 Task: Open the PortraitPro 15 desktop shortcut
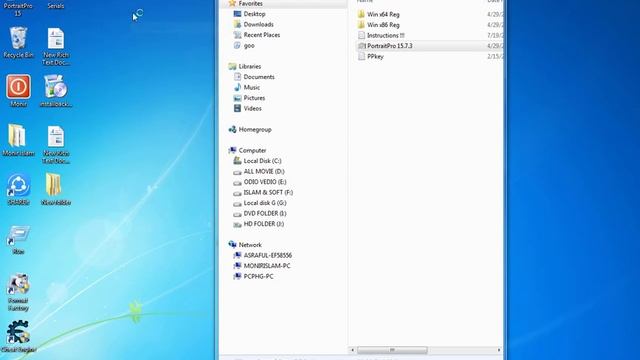click(18, 8)
